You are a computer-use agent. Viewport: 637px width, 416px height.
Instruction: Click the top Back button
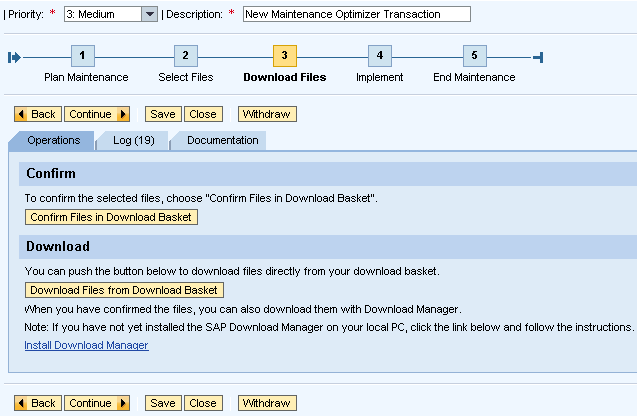coord(38,114)
